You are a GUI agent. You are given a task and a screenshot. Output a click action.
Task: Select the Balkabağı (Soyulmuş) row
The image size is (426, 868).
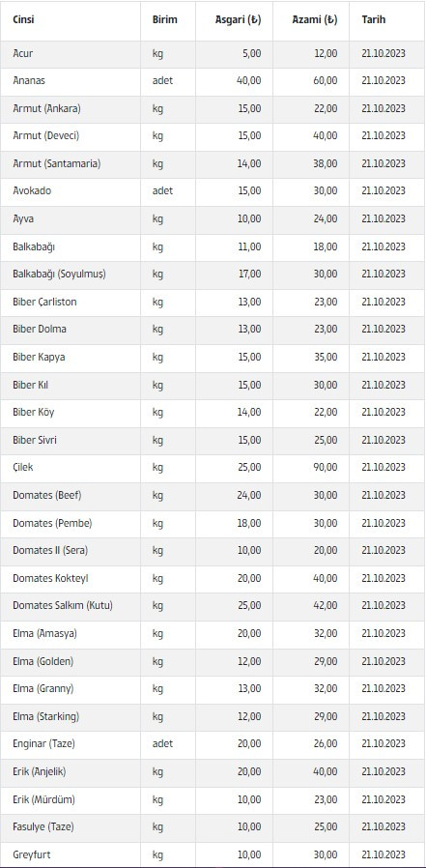coord(213,274)
